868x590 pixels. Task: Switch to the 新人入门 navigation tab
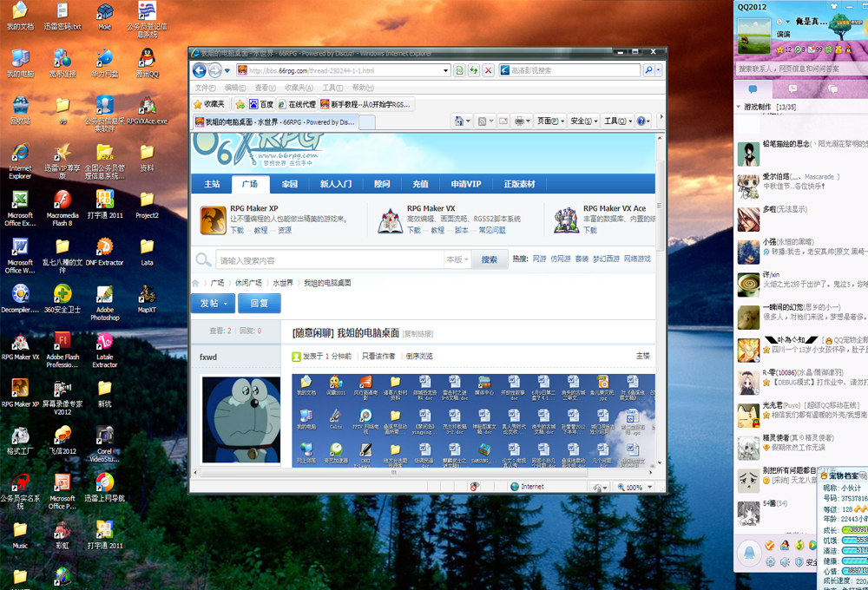[x=335, y=184]
